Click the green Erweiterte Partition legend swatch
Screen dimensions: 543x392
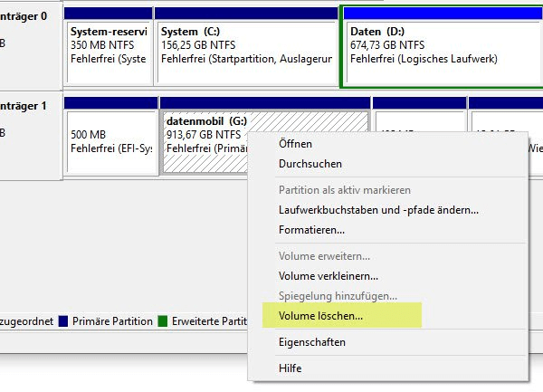click(x=163, y=320)
